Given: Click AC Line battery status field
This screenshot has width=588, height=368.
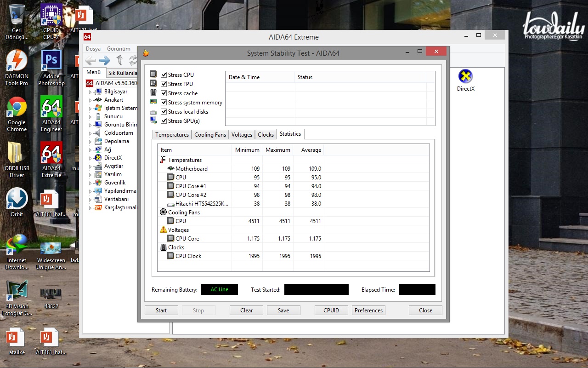Looking at the screenshot, I should pos(220,289).
